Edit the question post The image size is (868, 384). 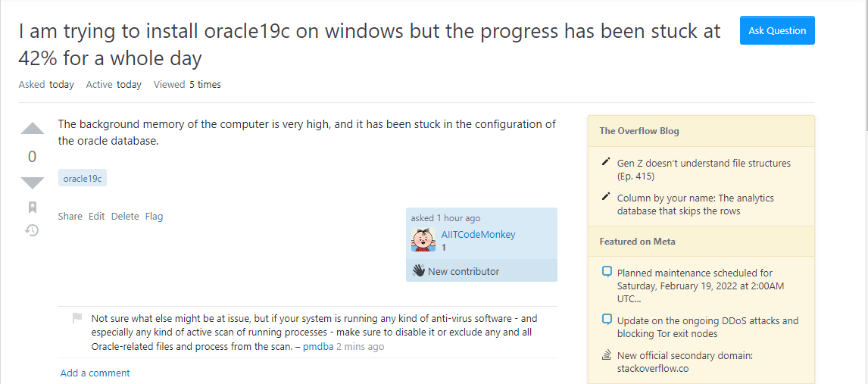pos(96,216)
